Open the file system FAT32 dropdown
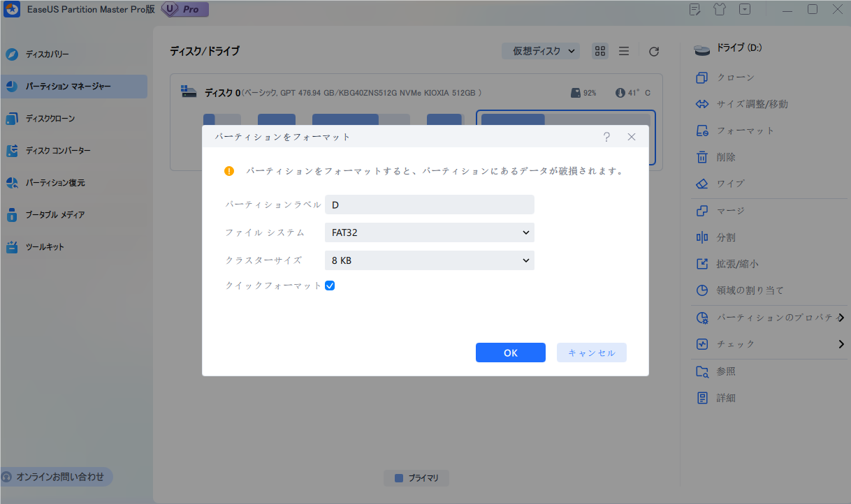Viewport: 851px width, 504px height. [x=429, y=232]
